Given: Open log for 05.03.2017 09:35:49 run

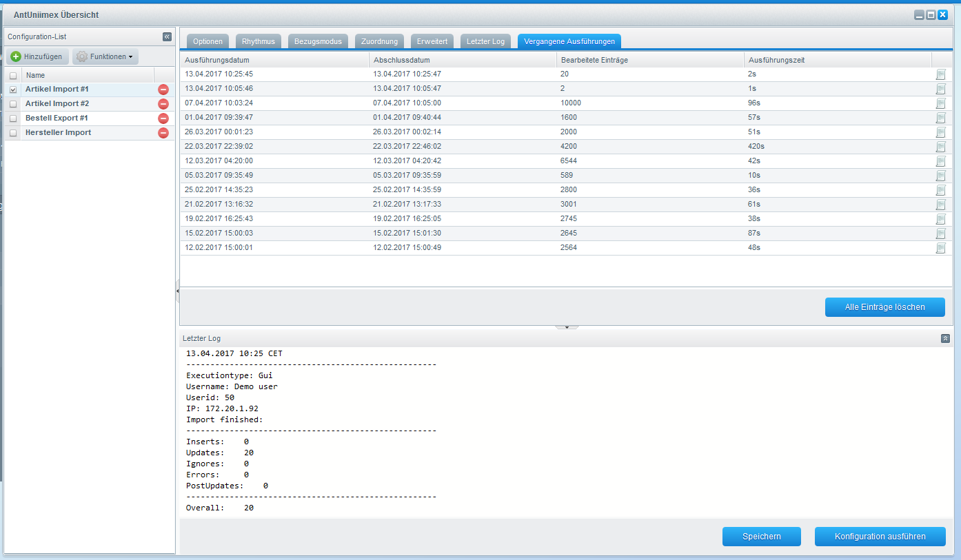Looking at the screenshot, I should 940,176.
